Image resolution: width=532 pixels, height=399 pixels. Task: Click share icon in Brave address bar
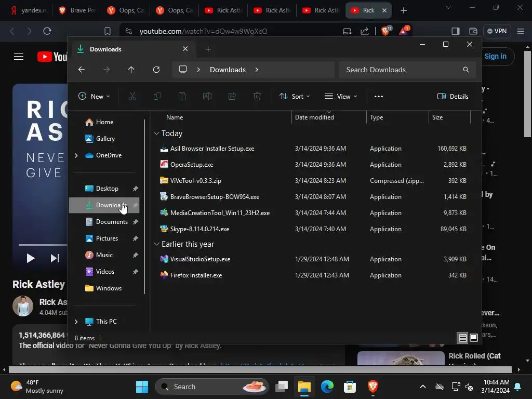[365, 31]
